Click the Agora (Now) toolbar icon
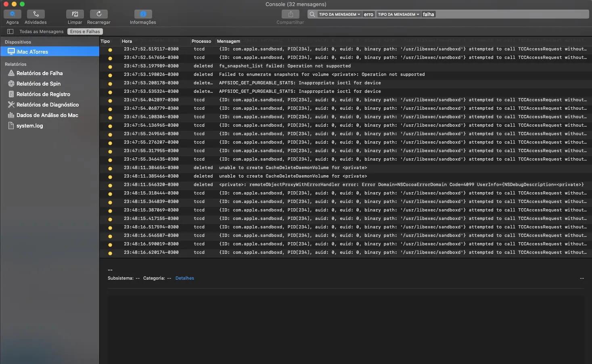 click(x=12, y=14)
